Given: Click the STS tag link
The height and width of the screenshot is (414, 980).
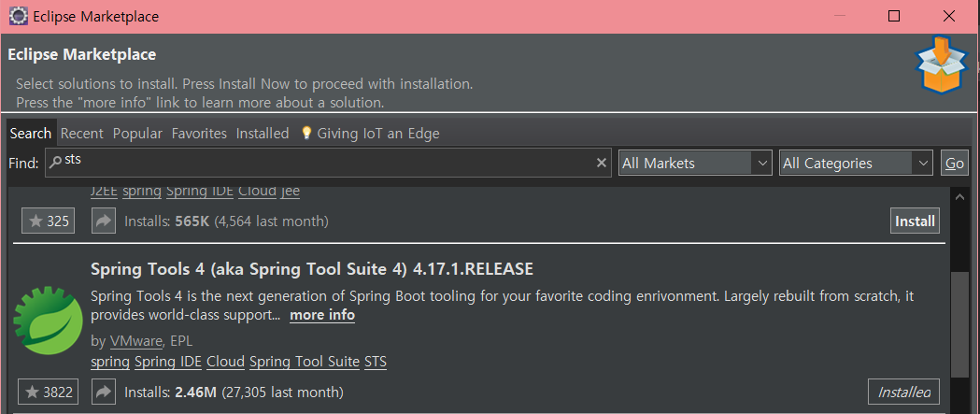Looking at the screenshot, I should [376, 362].
